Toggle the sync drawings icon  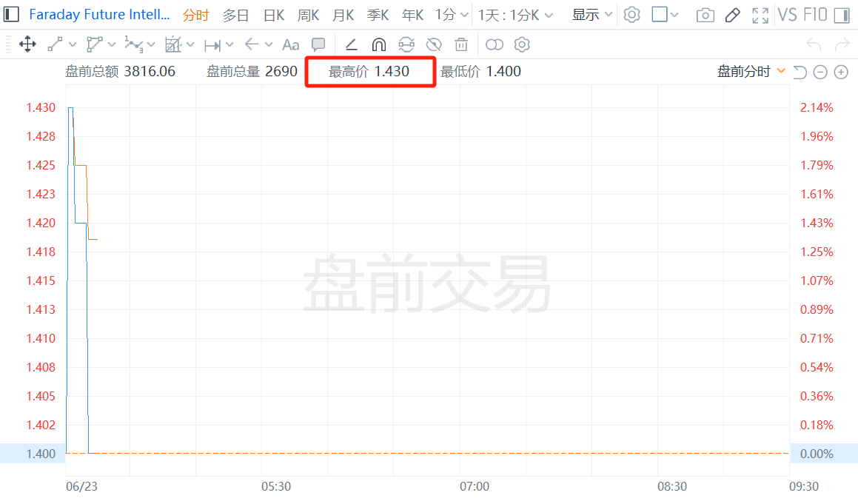[x=406, y=44]
